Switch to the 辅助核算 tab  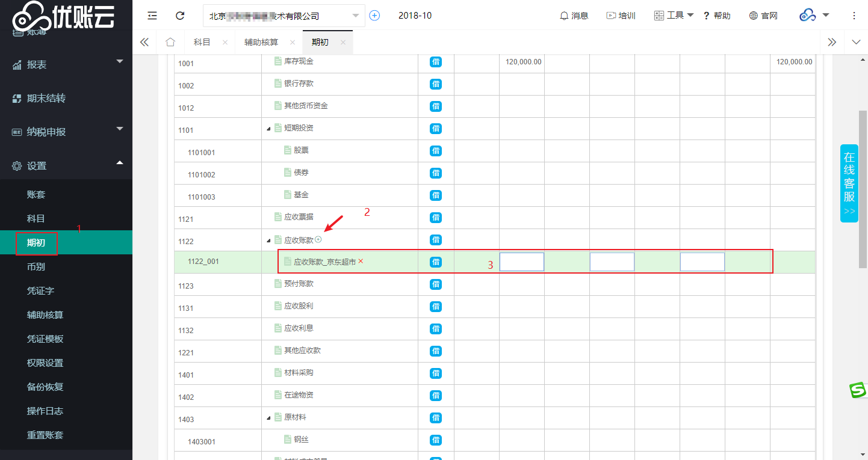261,42
